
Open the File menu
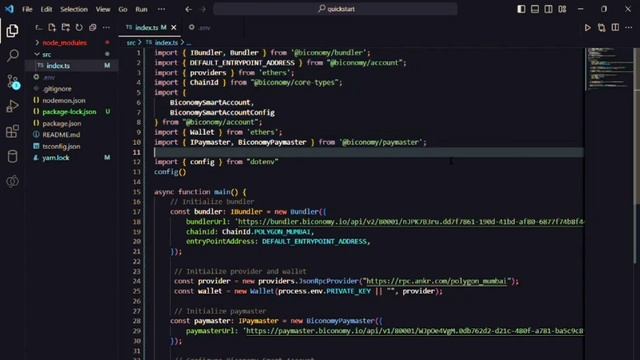click(x=27, y=9)
